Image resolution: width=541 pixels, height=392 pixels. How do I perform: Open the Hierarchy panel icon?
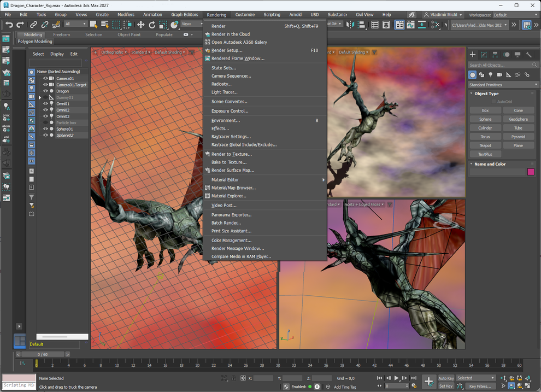point(495,55)
